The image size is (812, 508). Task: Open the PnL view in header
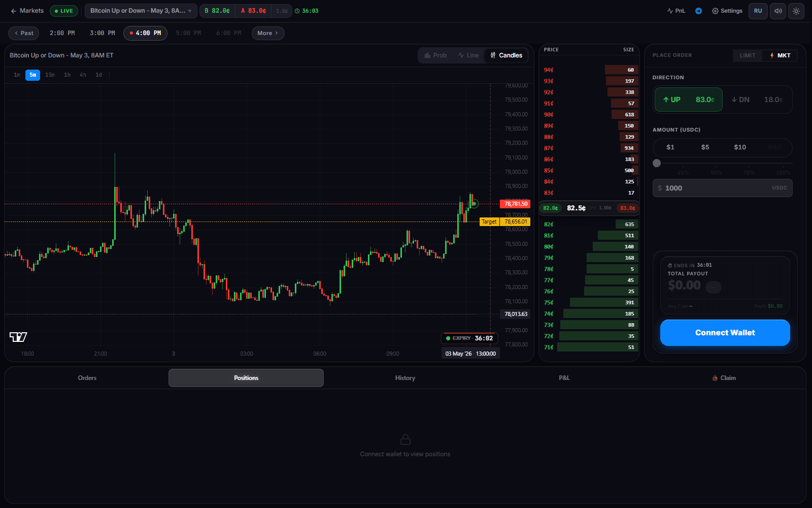pyautogui.click(x=676, y=11)
